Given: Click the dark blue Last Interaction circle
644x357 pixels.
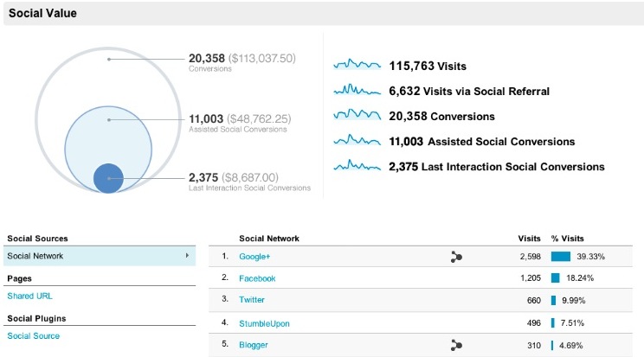Looking at the screenshot, I should 109,177.
